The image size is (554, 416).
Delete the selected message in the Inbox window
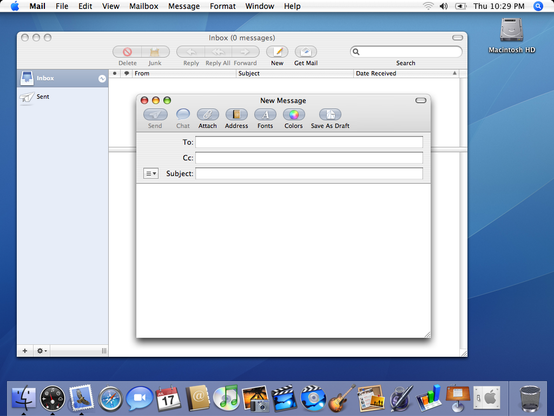point(127,52)
